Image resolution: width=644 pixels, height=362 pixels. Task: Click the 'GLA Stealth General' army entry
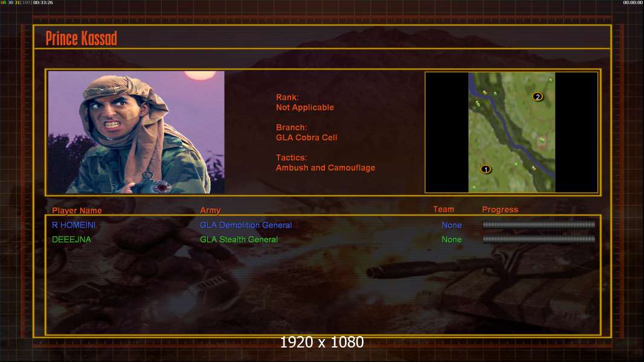pyautogui.click(x=239, y=240)
